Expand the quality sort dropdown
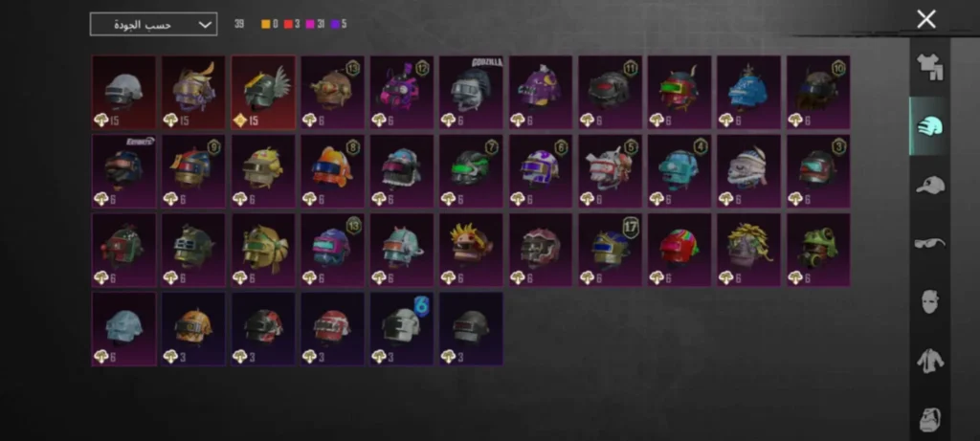This screenshot has height=441, width=980. [154, 24]
